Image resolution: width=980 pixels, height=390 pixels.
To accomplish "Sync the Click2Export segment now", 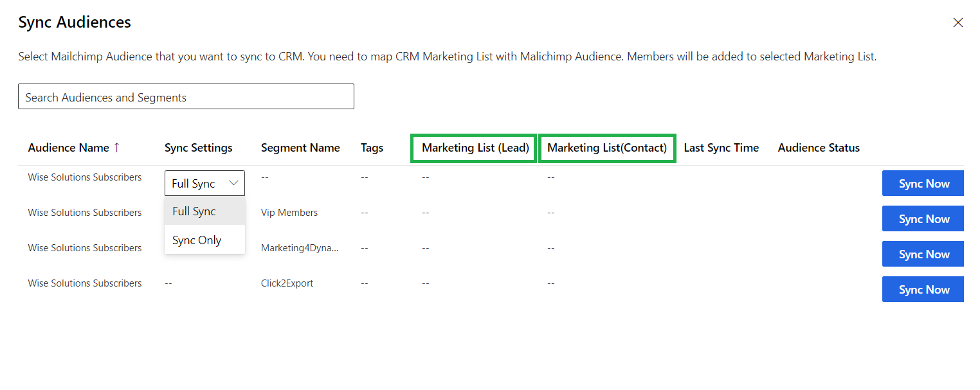I will (x=923, y=290).
